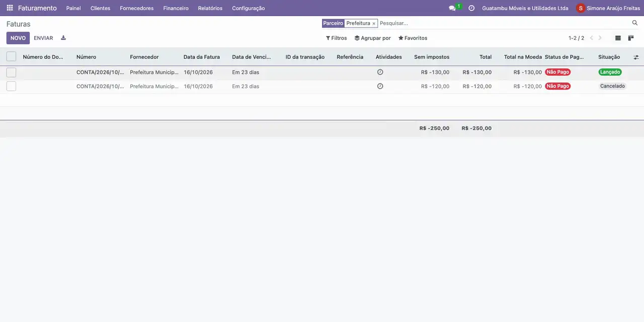The height and width of the screenshot is (322, 644).
Task: Open activity clock for R$ -120,00 invoice
Action: coord(380,86)
